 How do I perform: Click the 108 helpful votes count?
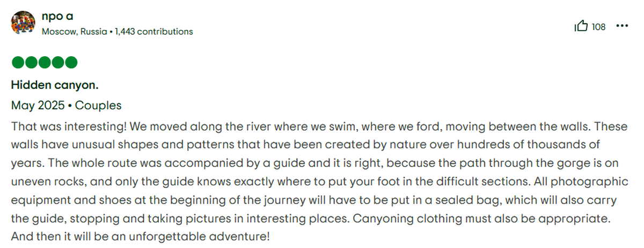click(x=598, y=27)
